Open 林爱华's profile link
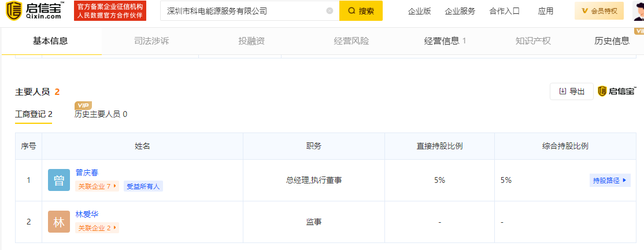This screenshot has height=250, width=644. tap(87, 214)
